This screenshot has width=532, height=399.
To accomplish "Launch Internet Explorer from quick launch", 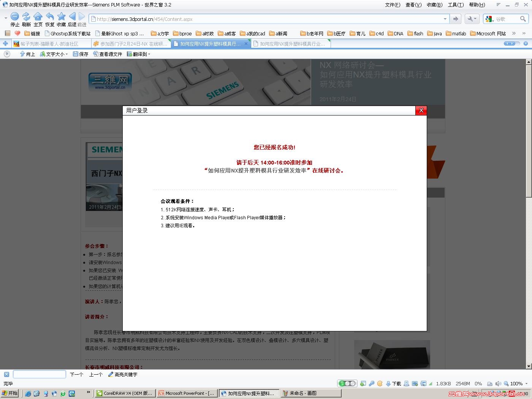I will point(28,393).
